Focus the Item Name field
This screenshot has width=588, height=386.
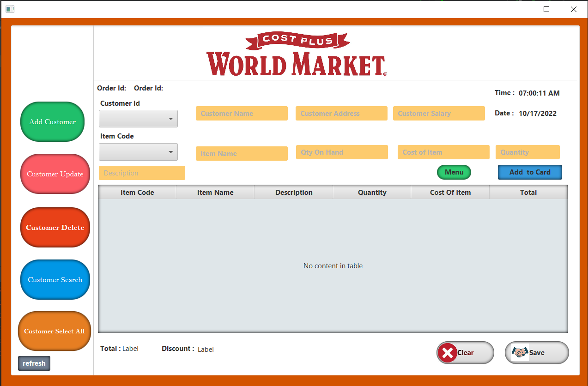click(242, 154)
